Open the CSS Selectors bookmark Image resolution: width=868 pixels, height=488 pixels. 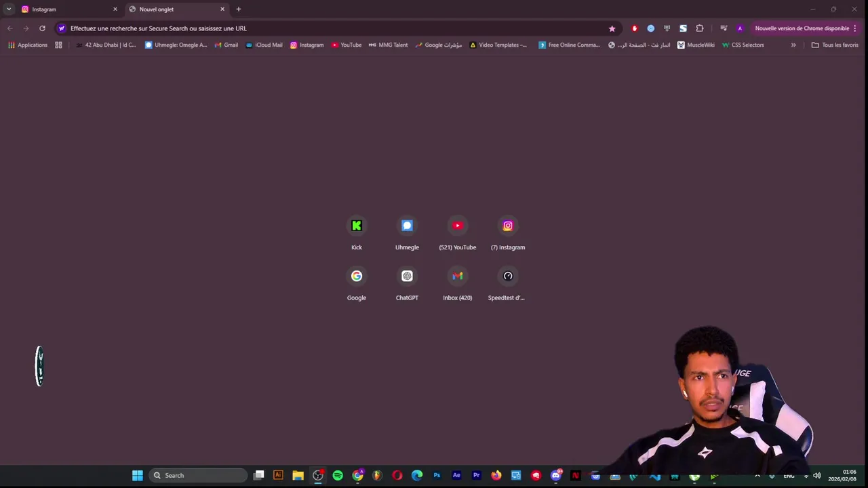click(743, 45)
